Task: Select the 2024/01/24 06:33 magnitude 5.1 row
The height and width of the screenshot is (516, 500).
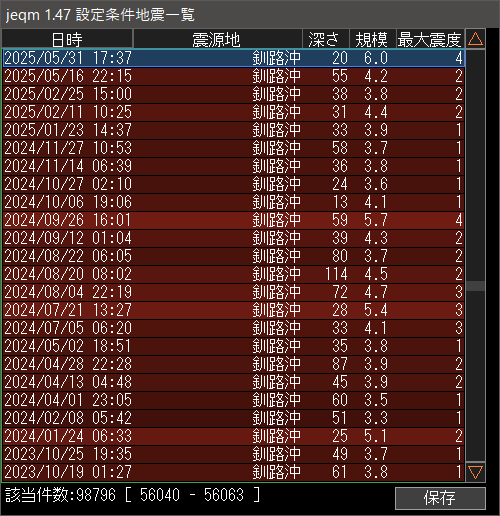Action: coord(233,436)
